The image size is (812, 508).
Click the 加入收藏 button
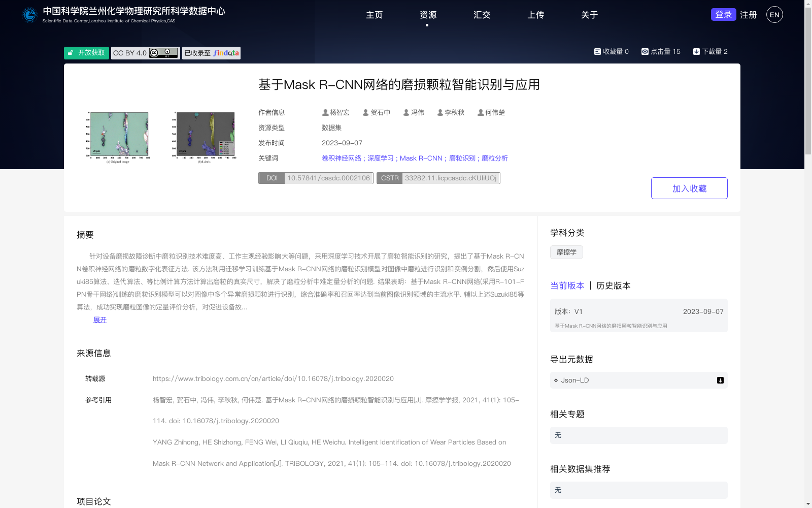coord(689,188)
